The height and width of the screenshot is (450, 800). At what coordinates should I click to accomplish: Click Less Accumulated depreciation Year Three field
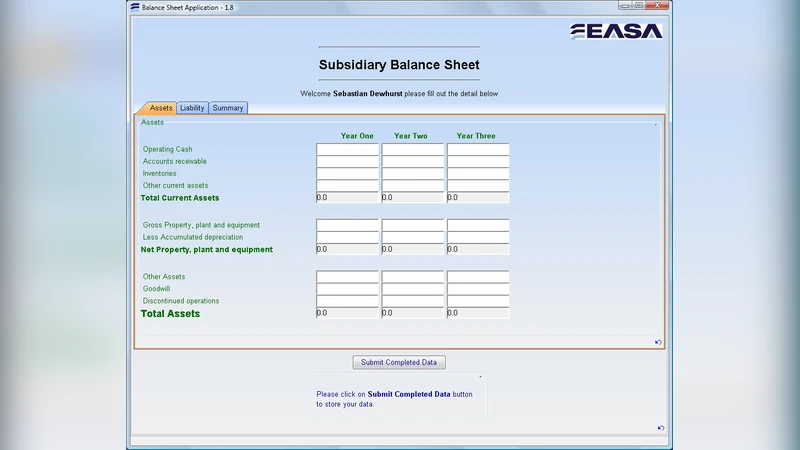[477, 238]
